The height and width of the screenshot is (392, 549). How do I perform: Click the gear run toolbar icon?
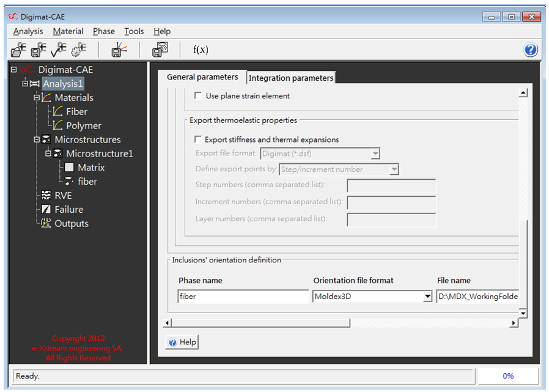78,50
